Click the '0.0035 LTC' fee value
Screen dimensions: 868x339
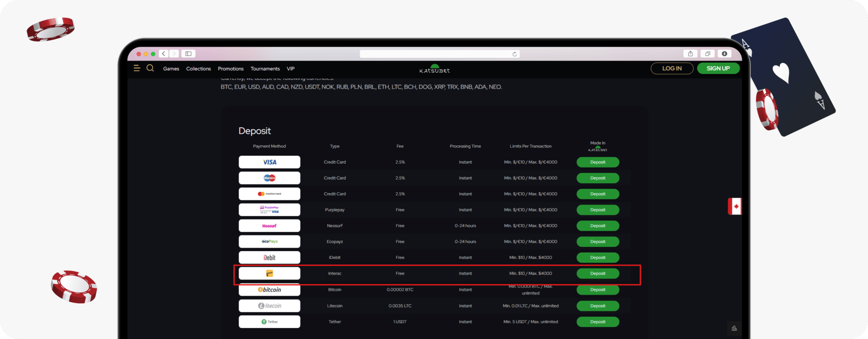point(400,306)
